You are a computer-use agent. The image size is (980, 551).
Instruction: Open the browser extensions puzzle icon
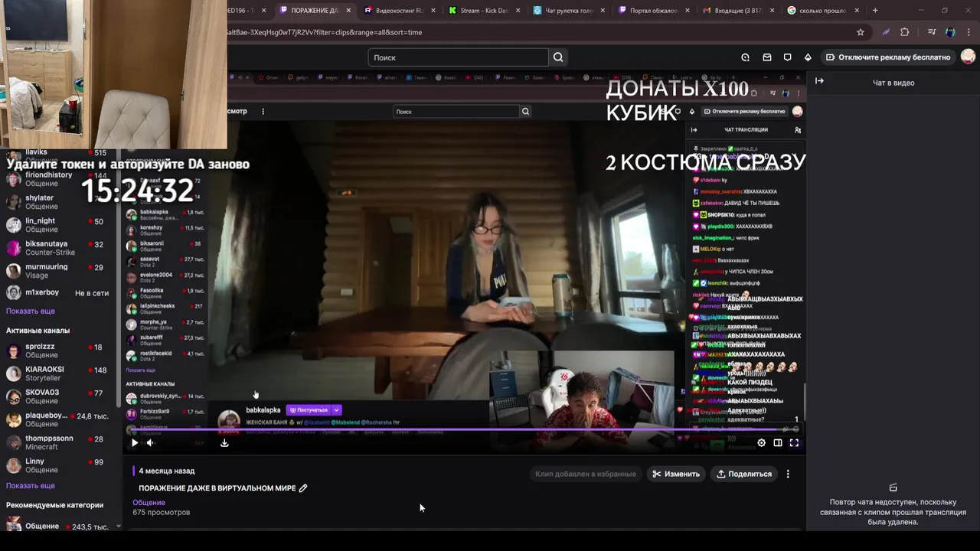905,32
